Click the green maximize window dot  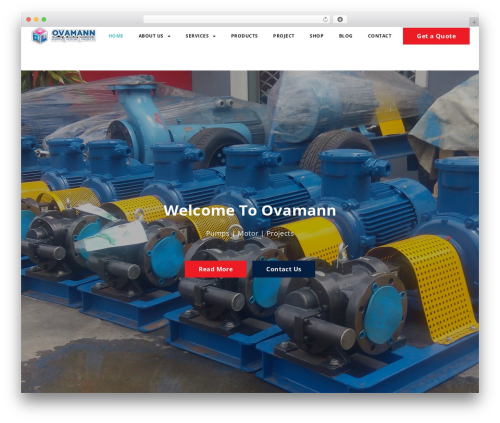(44, 19)
